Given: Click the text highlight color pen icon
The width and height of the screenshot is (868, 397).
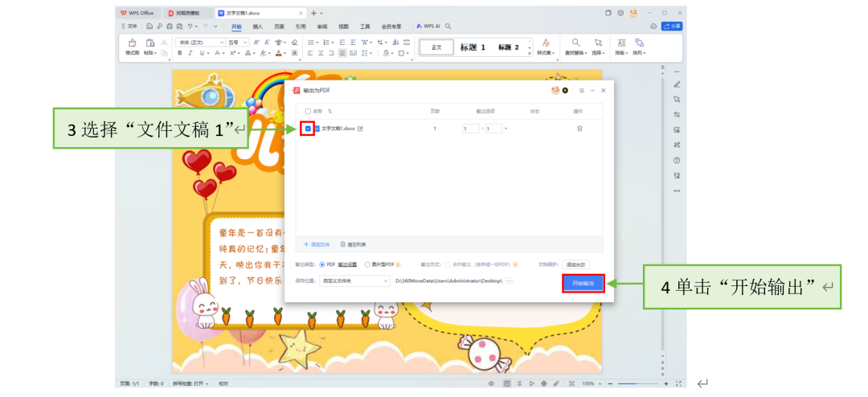Looking at the screenshot, I should (x=264, y=53).
